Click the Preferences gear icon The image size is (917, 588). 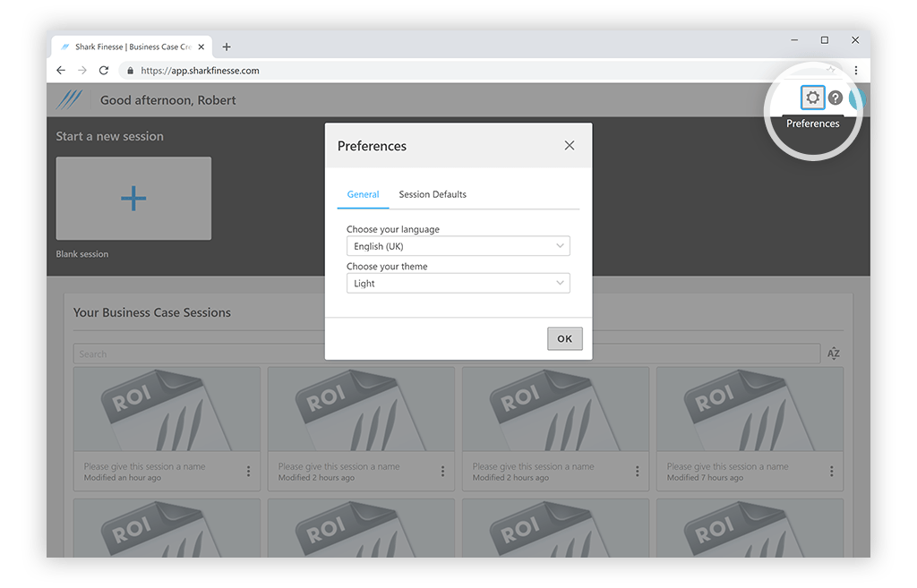[812, 98]
